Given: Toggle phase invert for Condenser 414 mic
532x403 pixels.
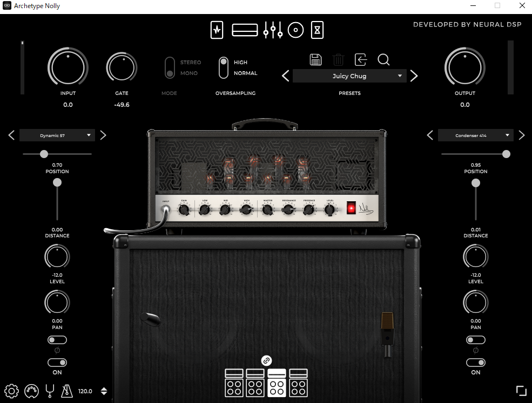Looking at the screenshot, I should [476, 340].
